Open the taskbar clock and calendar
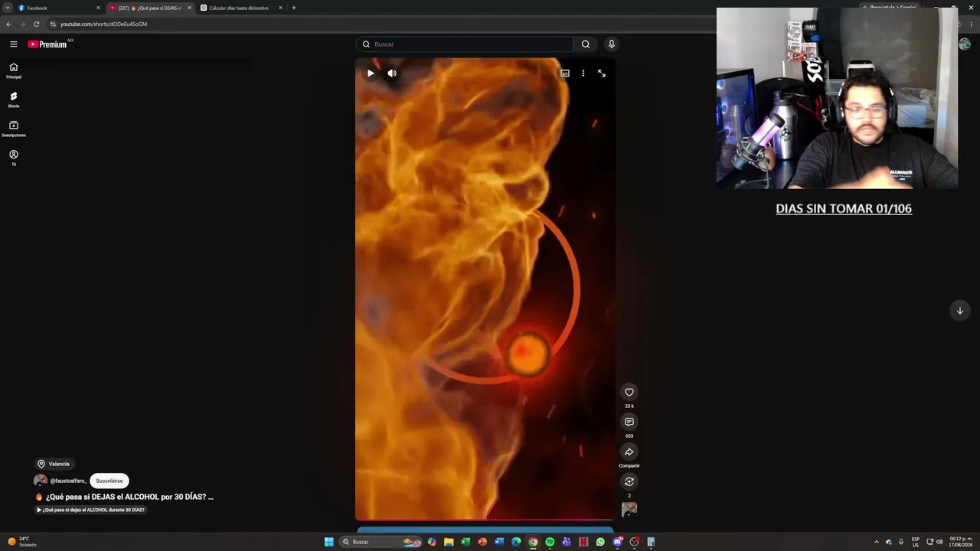Screen dimensions: 980x551 coord(961,542)
